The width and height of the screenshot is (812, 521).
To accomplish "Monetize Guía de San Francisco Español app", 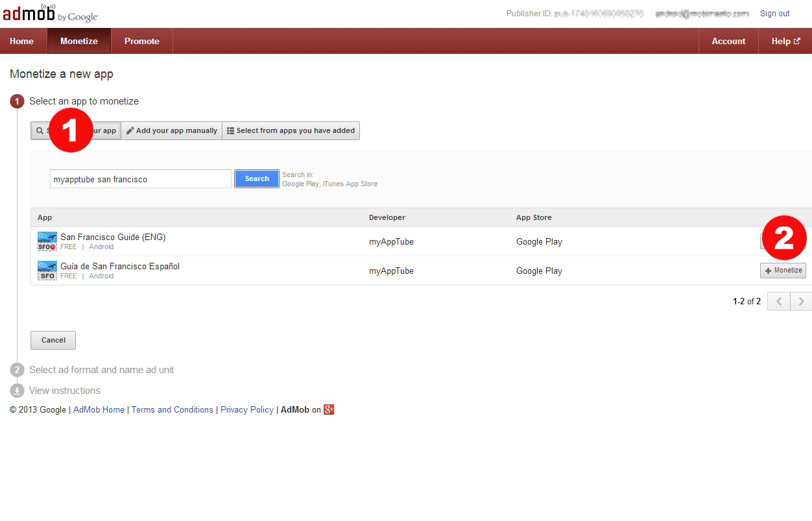I will click(x=783, y=271).
